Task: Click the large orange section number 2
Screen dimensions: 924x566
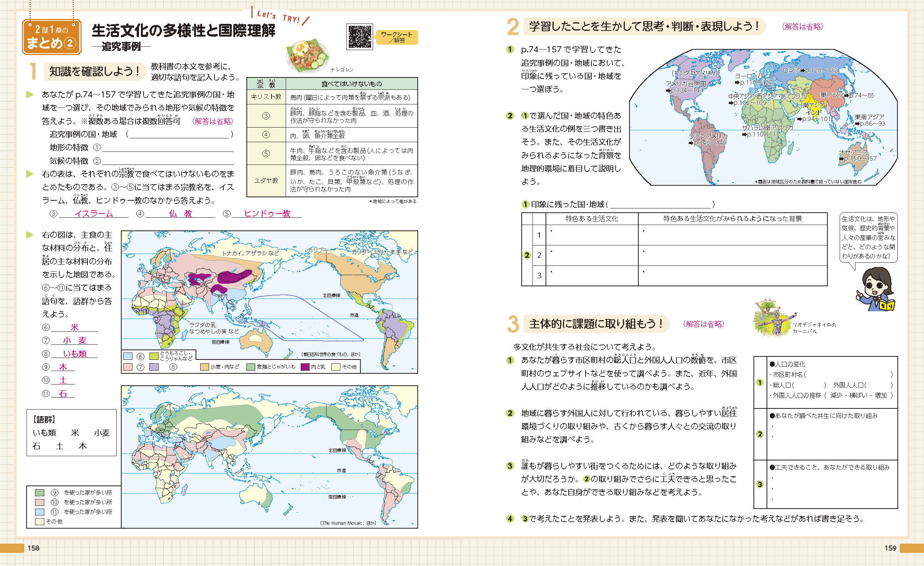Action: 513,27
